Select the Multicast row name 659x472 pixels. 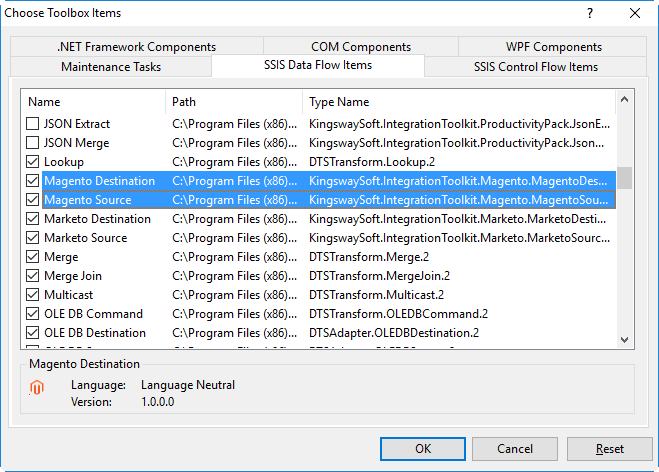[69, 295]
